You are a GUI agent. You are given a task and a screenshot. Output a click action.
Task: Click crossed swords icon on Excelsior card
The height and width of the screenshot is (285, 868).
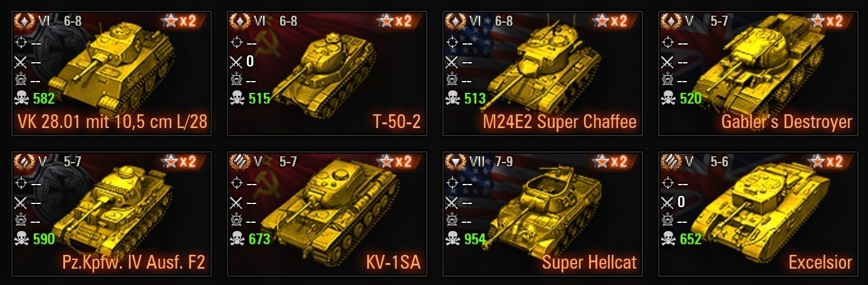point(667,202)
